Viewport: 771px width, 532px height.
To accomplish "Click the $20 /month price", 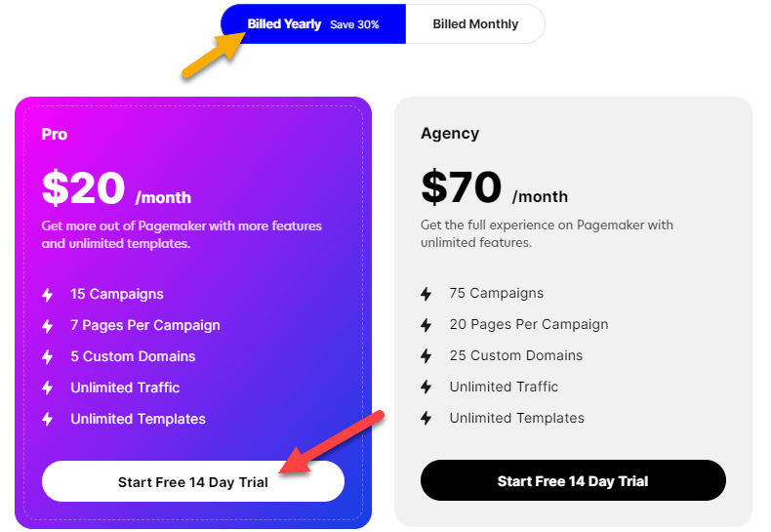I will tap(116, 188).
